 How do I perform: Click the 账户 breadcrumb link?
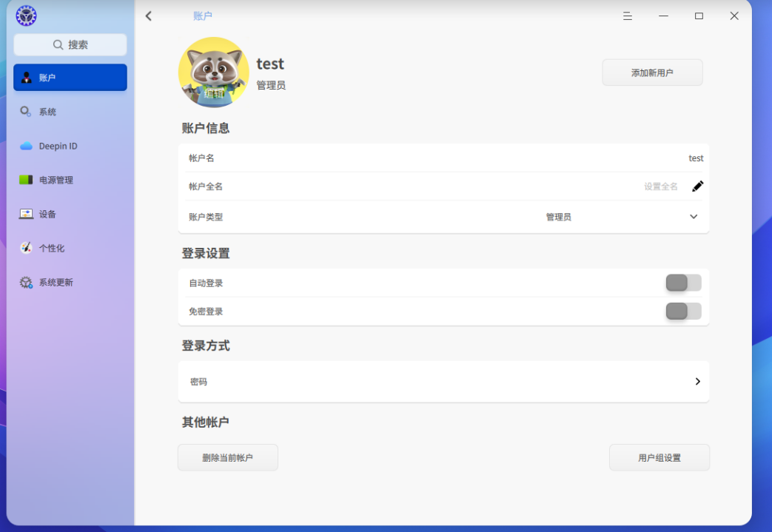click(x=202, y=16)
